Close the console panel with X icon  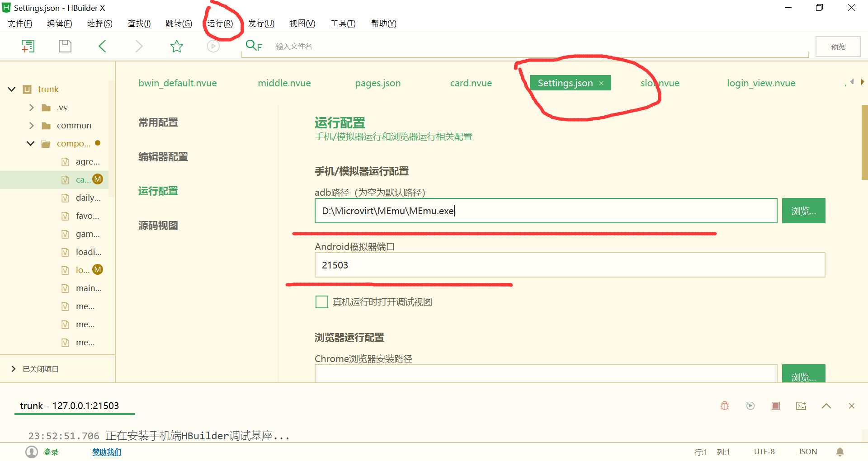(852, 406)
